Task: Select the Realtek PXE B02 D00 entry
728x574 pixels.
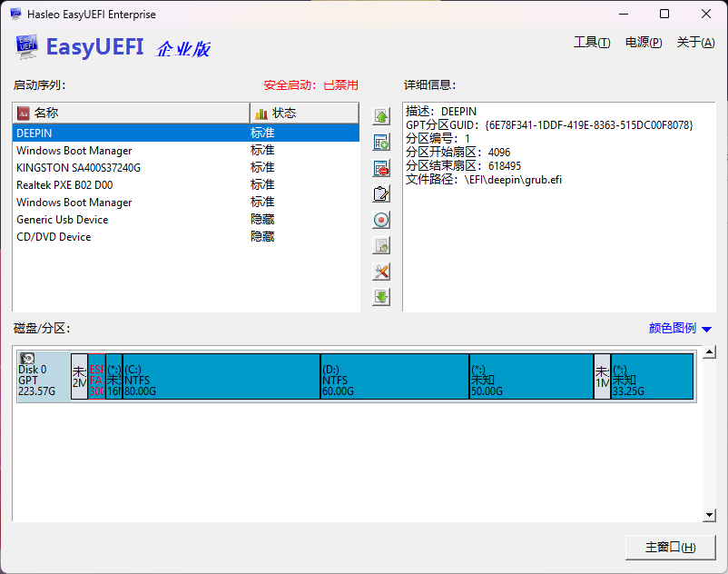Action: click(x=186, y=185)
